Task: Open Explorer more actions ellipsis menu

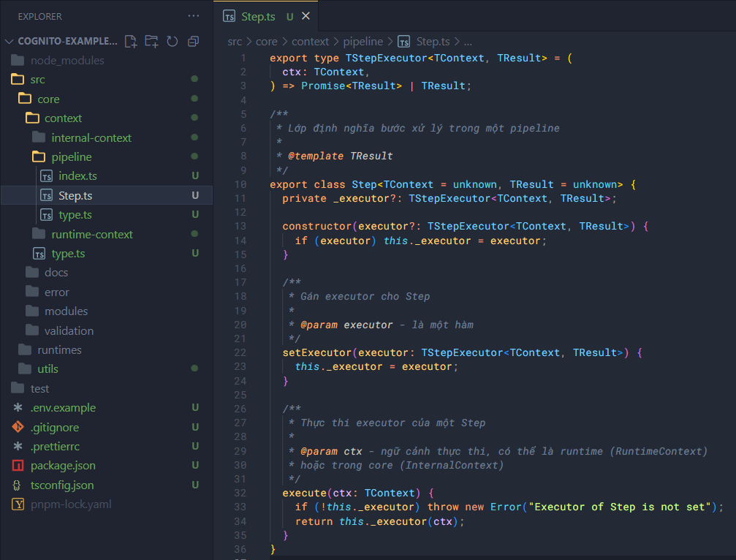Action: 193,15
